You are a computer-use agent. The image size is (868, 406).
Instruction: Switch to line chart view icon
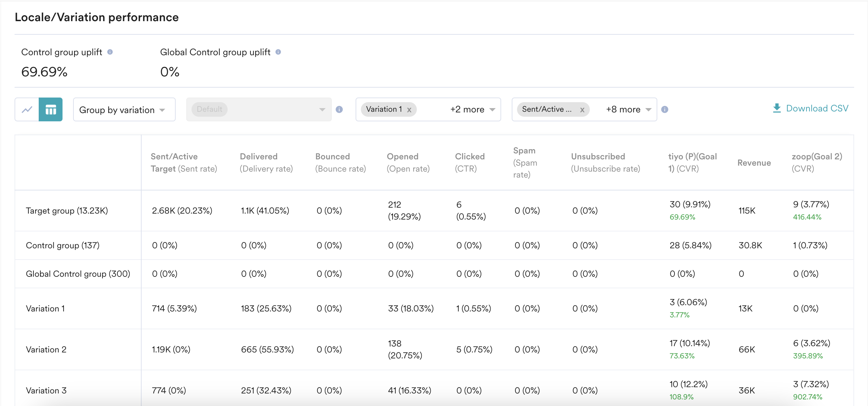(27, 109)
